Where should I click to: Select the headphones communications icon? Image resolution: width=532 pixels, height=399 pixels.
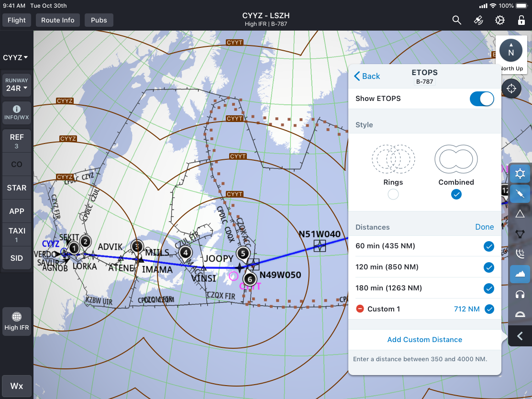520,294
